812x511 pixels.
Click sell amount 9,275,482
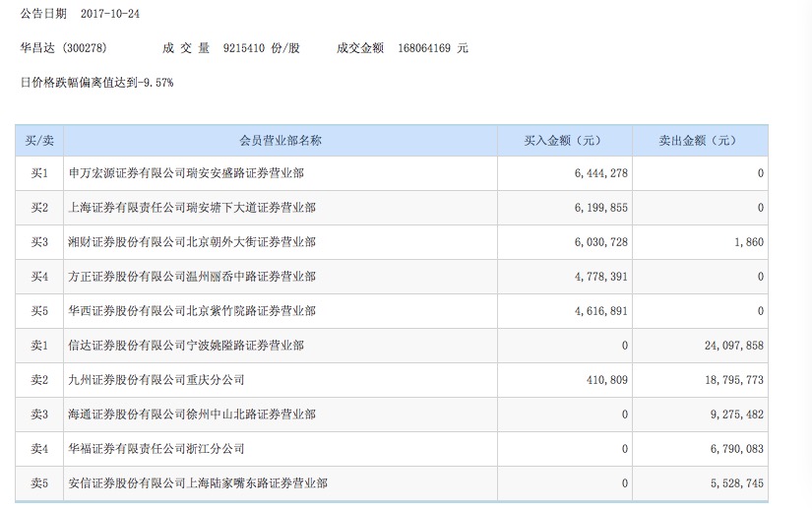click(737, 415)
